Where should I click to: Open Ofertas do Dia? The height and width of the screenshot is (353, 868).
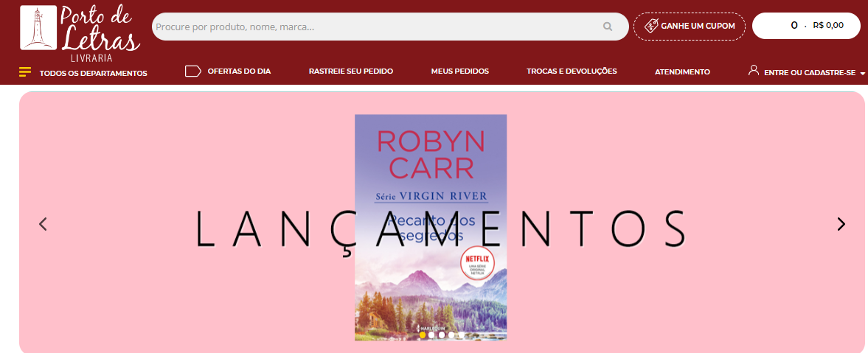[x=239, y=71]
